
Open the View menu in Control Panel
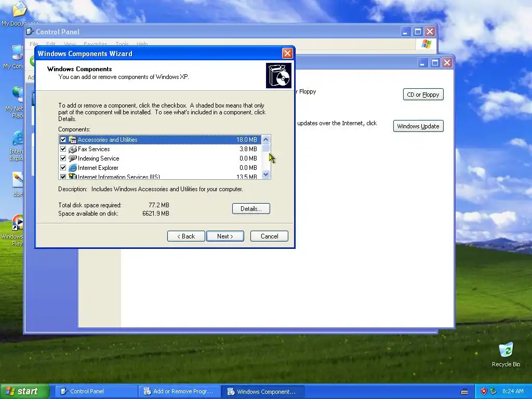coord(70,44)
